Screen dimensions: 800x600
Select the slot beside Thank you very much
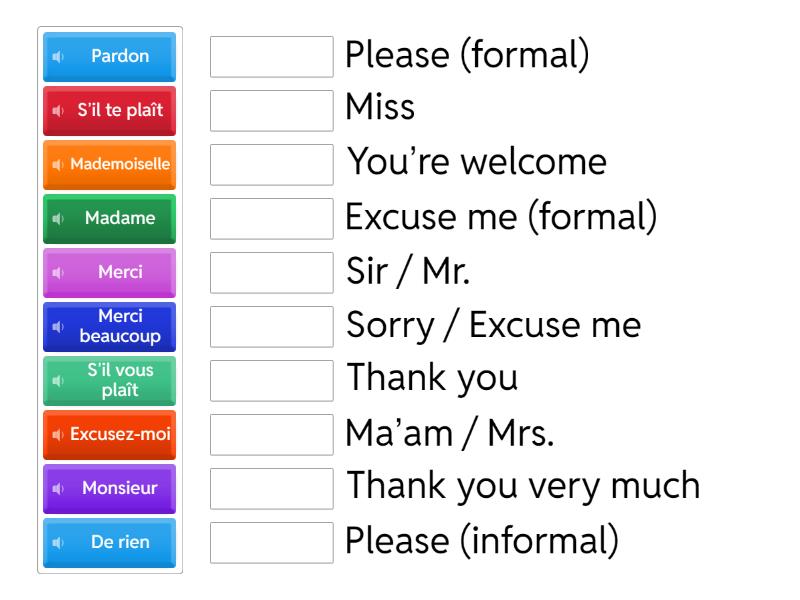[272, 488]
